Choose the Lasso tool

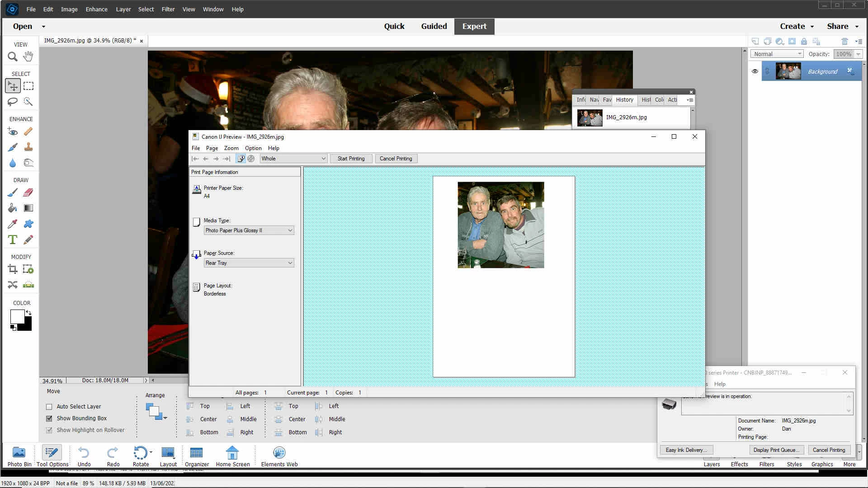click(13, 102)
